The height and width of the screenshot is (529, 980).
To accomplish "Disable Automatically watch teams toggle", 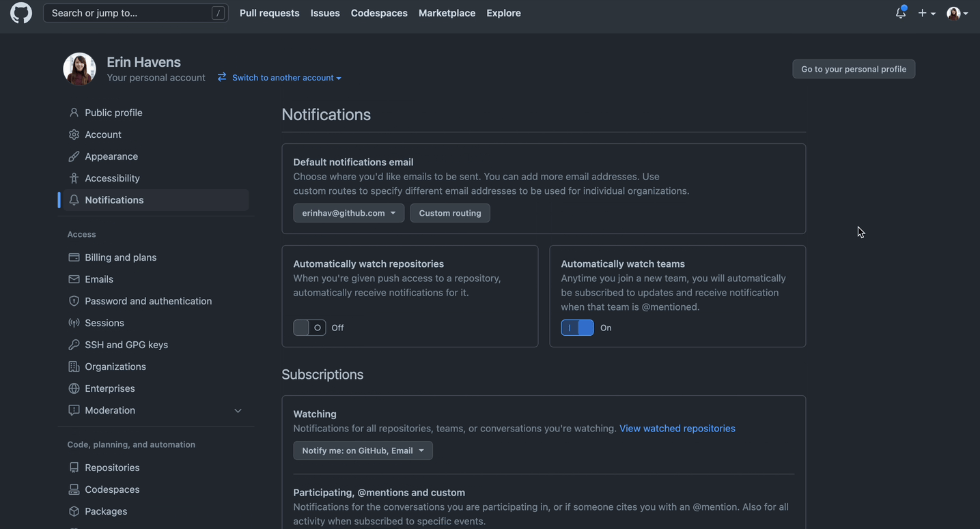I will (577, 328).
